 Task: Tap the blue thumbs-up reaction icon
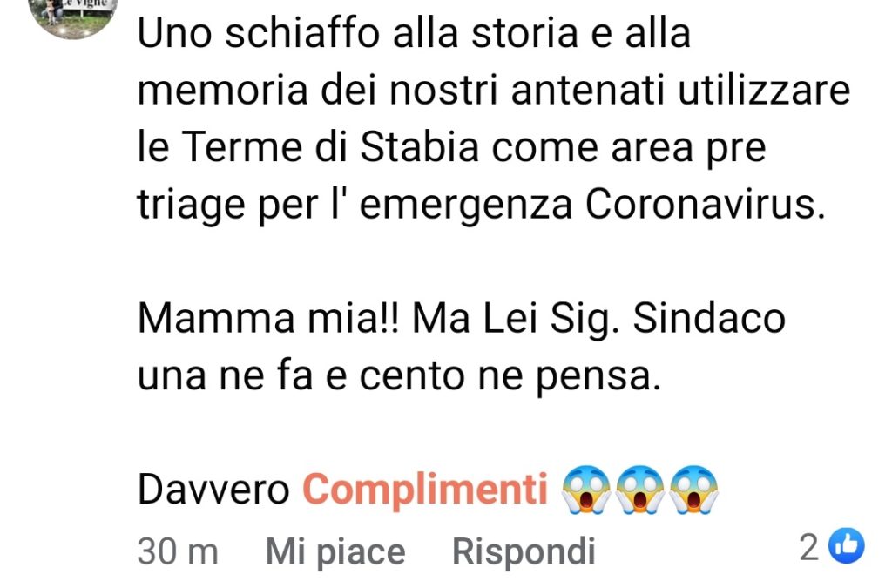coord(846,545)
